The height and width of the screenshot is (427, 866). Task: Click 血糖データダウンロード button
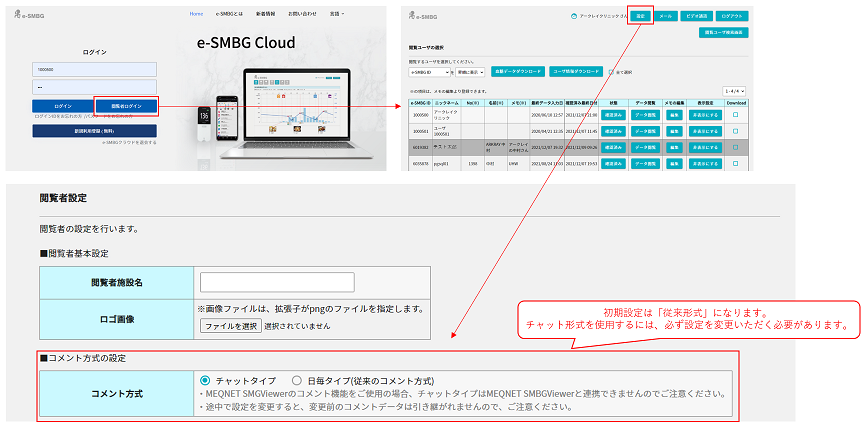(518, 72)
